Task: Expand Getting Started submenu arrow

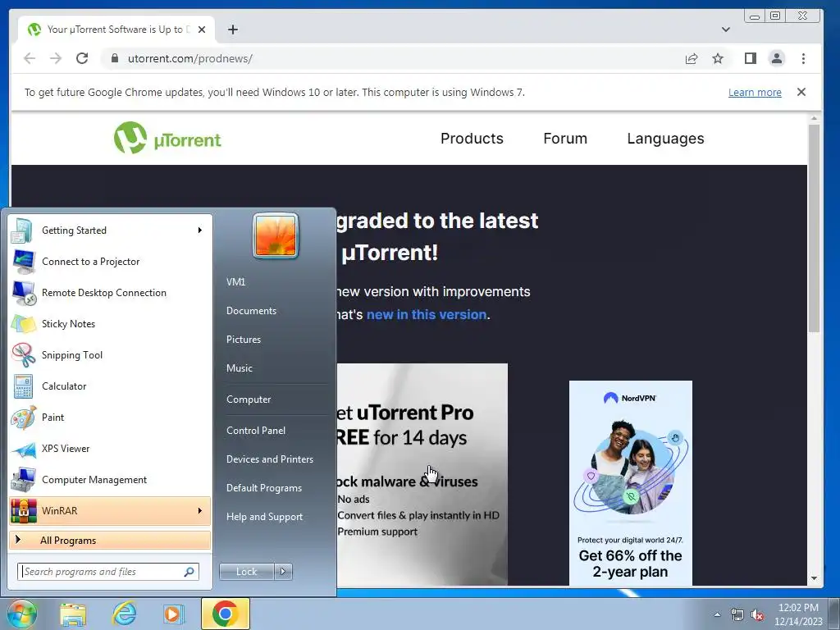Action: pos(200,231)
